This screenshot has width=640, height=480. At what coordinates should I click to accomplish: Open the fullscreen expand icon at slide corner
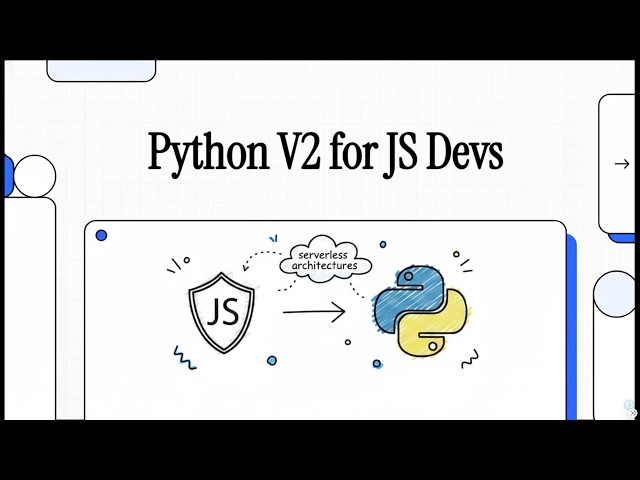coord(633,413)
